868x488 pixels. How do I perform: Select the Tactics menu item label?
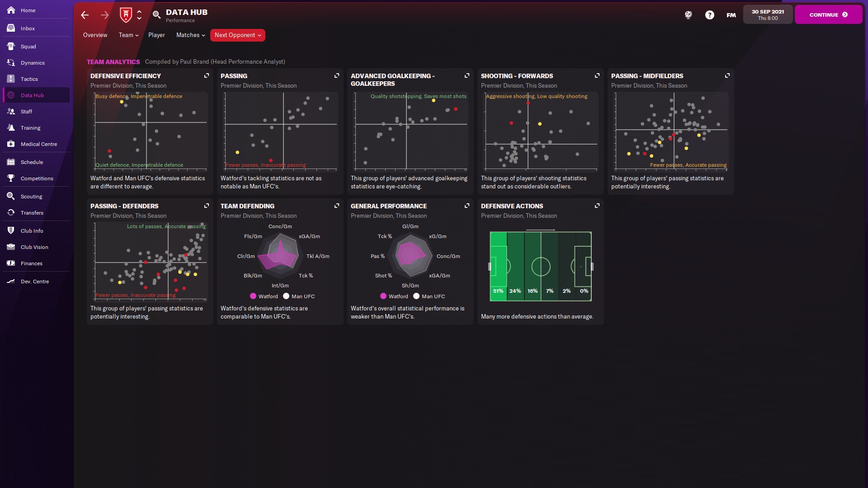click(x=29, y=79)
